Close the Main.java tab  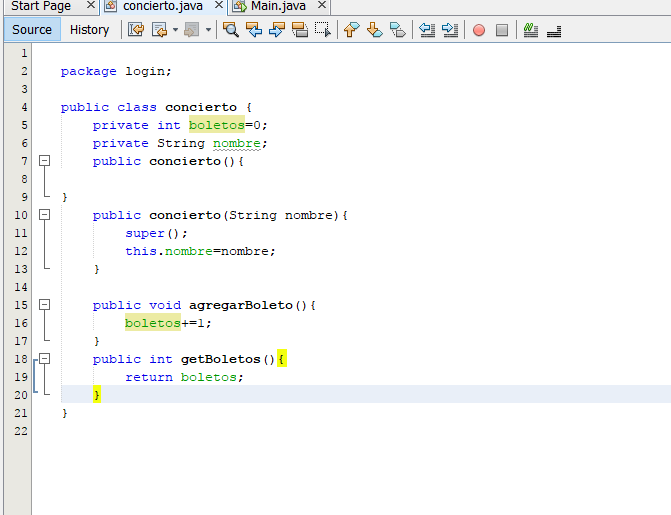322,5
